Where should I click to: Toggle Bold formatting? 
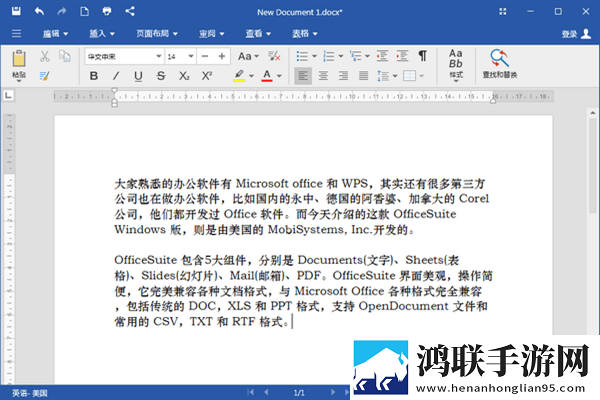click(93, 76)
